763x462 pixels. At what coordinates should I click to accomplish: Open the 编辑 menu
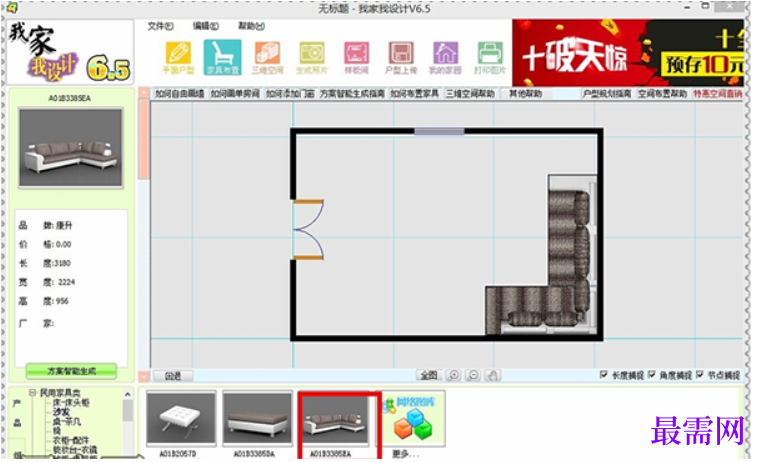206,26
